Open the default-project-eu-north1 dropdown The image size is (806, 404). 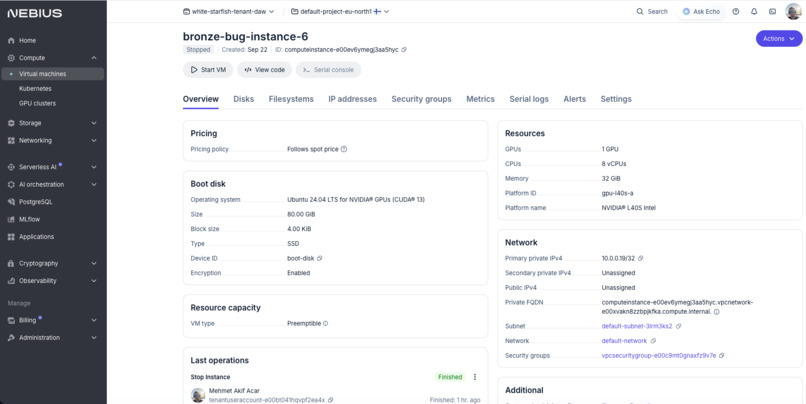coord(340,11)
